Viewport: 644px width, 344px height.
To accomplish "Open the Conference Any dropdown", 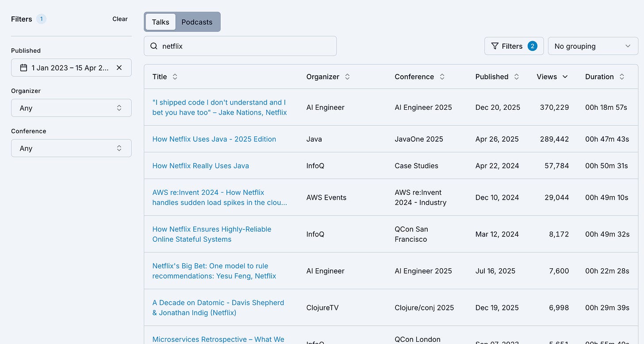I will click(71, 148).
